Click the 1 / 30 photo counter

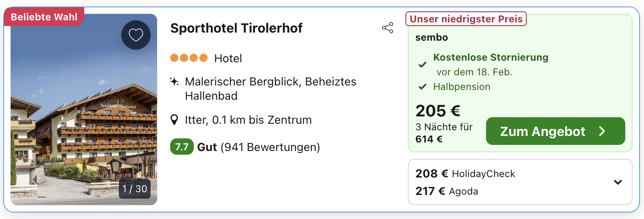coord(135,189)
